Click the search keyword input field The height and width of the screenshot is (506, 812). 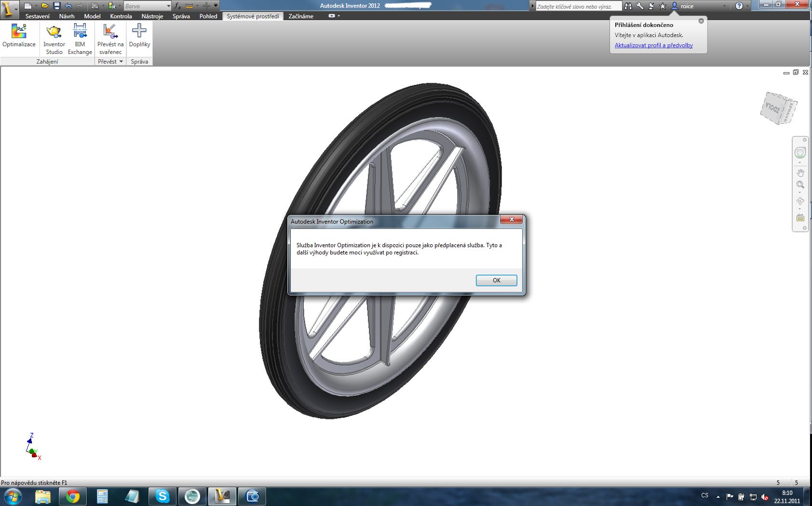coord(579,6)
